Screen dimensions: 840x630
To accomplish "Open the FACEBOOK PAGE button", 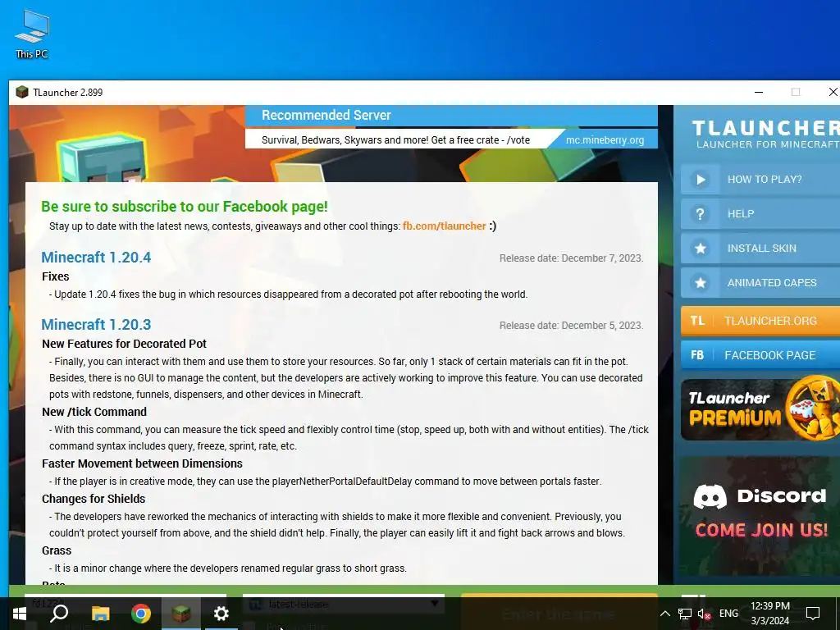I will (x=760, y=355).
